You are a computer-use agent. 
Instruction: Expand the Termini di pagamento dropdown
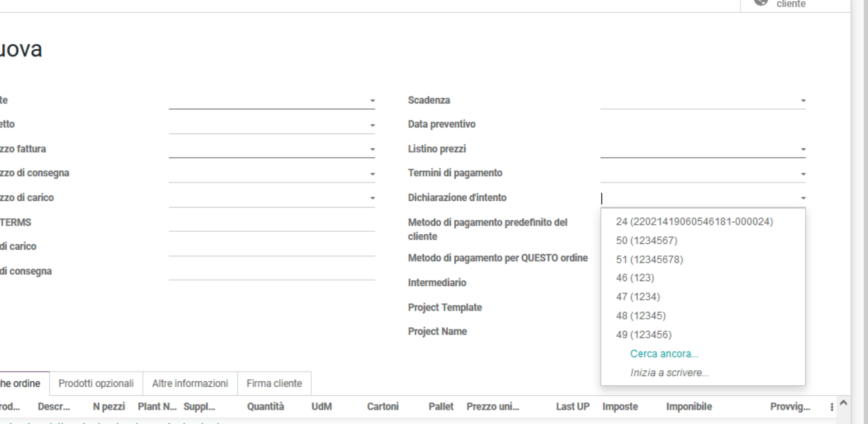[804, 173]
